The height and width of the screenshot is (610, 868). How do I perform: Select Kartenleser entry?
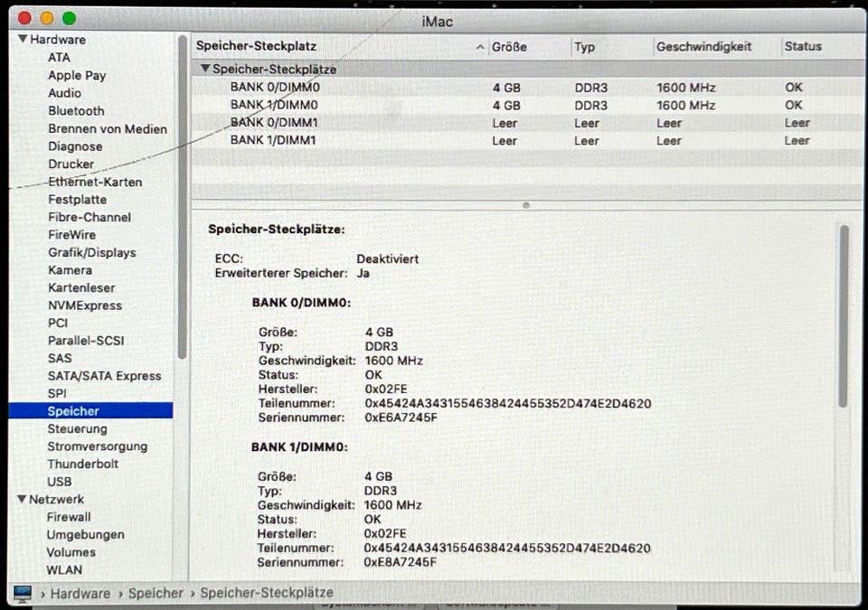[x=81, y=288]
